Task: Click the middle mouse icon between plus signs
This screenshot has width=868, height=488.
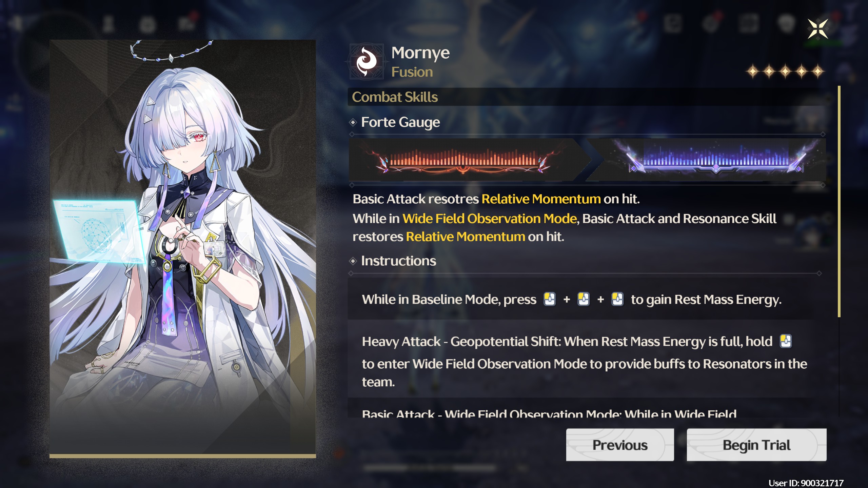Action: click(x=584, y=299)
